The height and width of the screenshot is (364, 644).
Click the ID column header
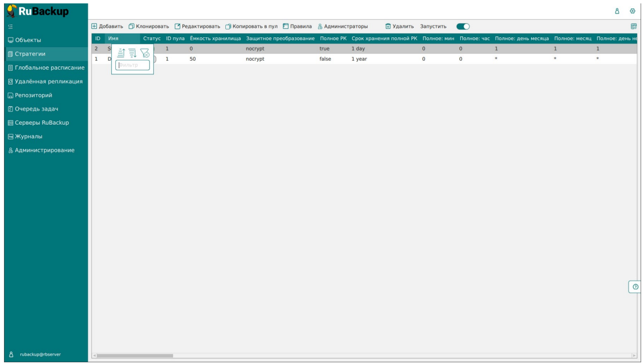tap(98, 39)
